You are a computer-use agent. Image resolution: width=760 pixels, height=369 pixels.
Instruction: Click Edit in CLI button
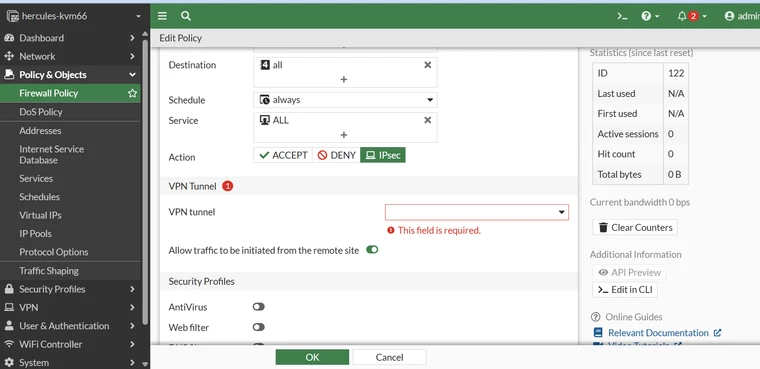(x=625, y=290)
